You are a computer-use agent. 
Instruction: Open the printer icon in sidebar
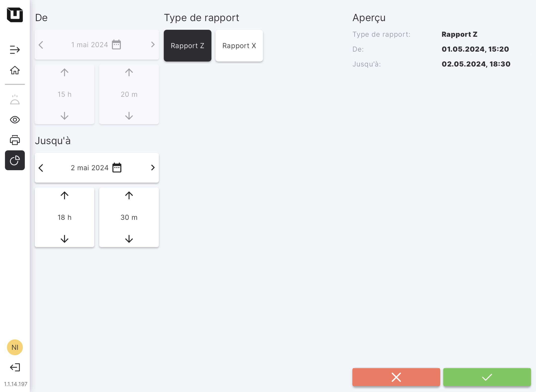[x=15, y=140]
